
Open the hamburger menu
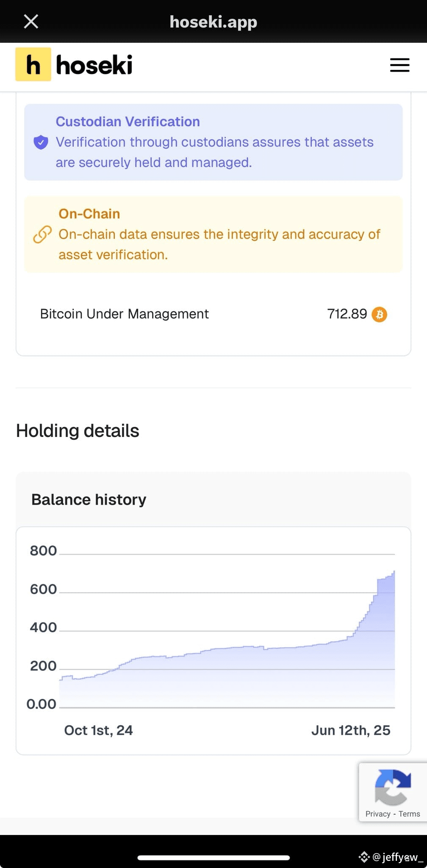coord(399,65)
